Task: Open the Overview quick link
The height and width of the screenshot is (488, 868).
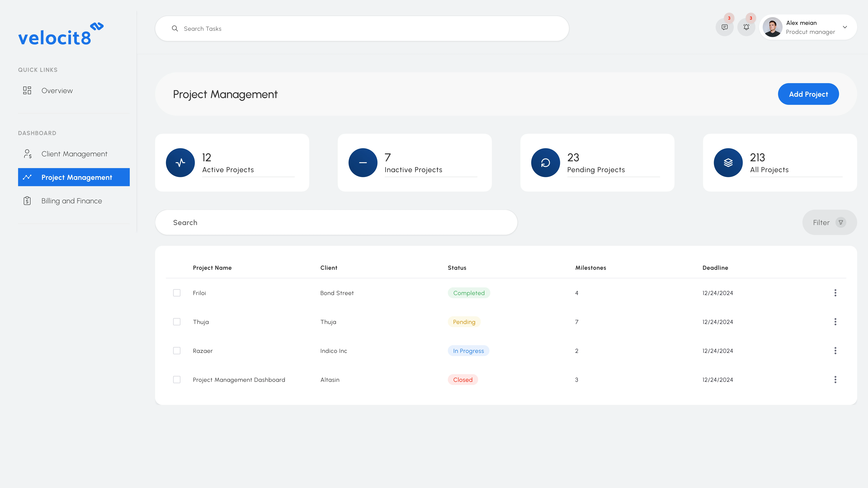Action: click(57, 91)
